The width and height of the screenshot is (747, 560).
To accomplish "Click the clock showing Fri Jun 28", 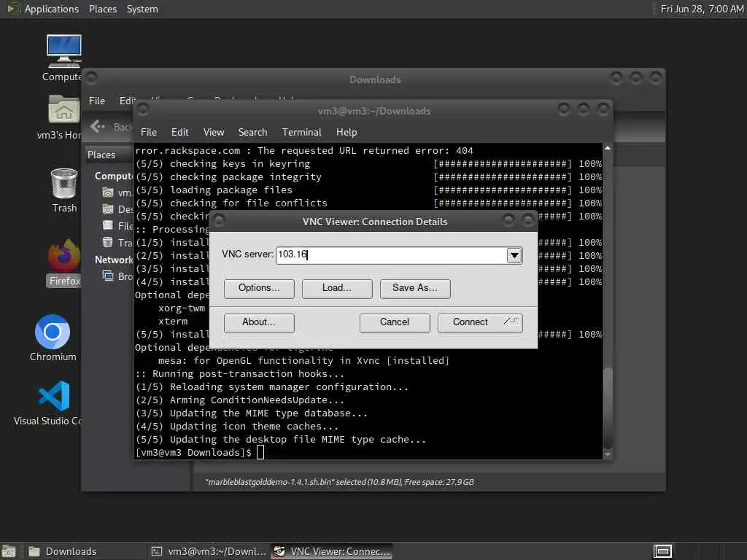I will [701, 9].
